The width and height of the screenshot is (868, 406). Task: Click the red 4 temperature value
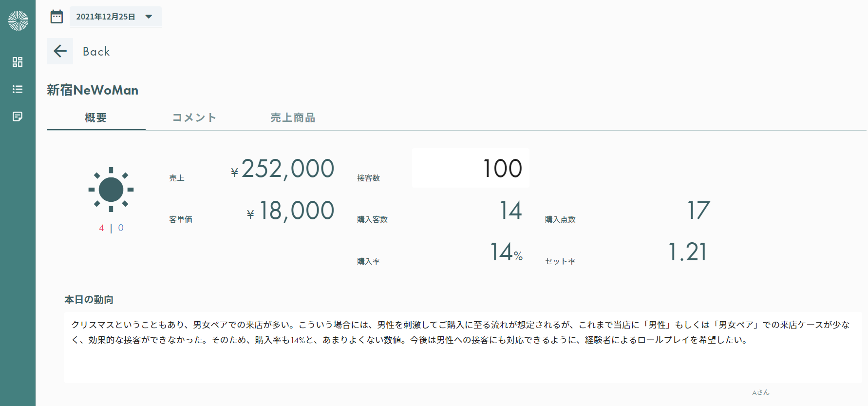click(101, 228)
